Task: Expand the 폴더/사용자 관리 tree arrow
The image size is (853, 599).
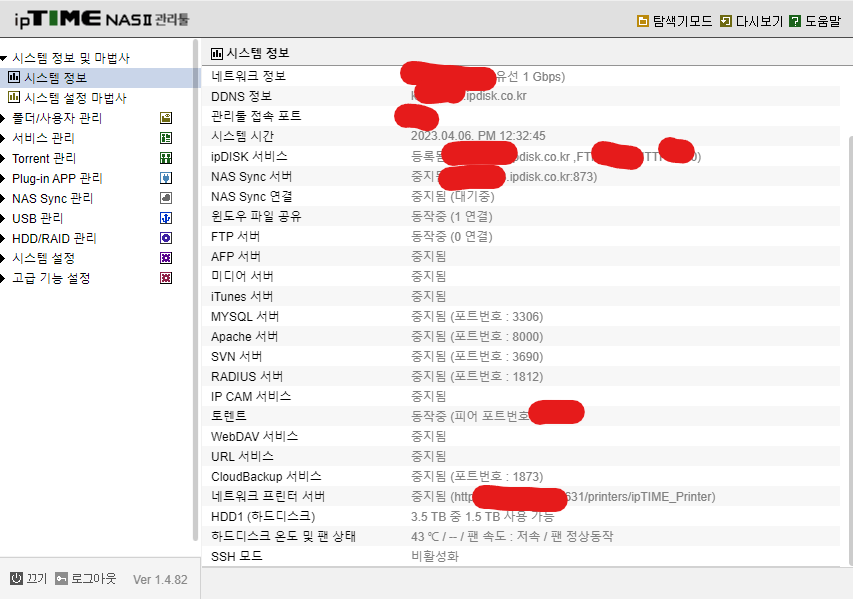Action: point(3,118)
